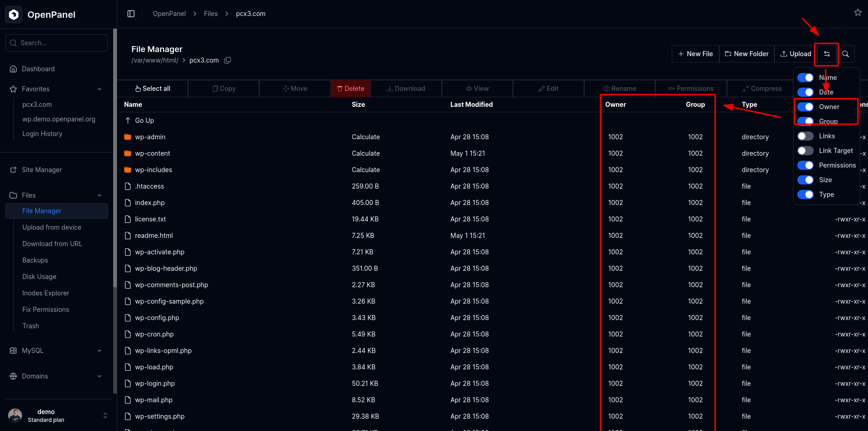Expand the Domains section arrow
The image size is (868, 431).
(x=99, y=376)
